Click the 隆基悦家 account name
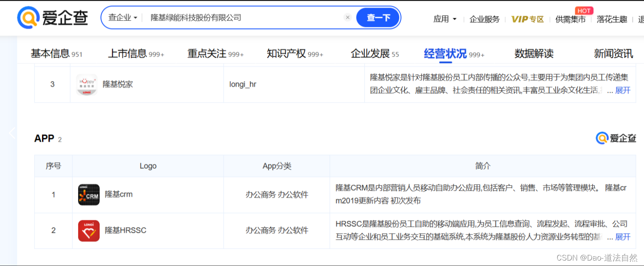644x266 pixels. pyautogui.click(x=118, y=84)
